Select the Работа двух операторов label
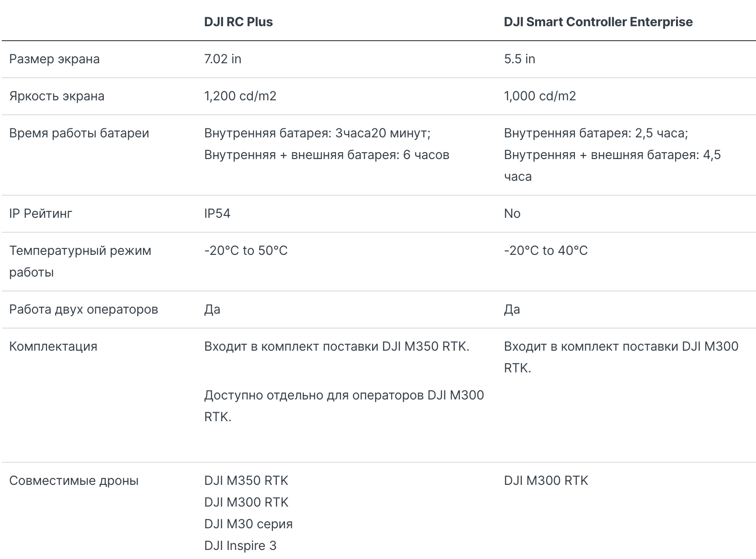756x559 pixels. coord(84,310)
